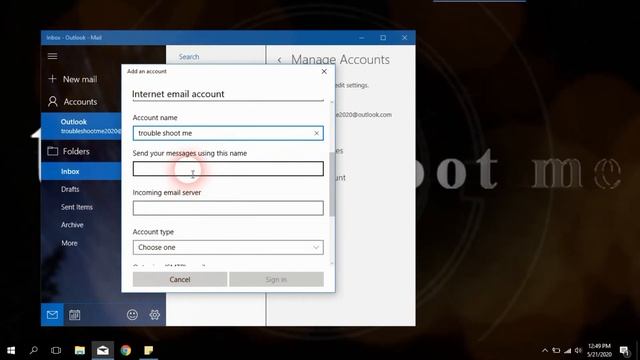Screen dimensions: 640x360
Task: Open Sticky Notes from taskbar
Action: pos(149,350)
